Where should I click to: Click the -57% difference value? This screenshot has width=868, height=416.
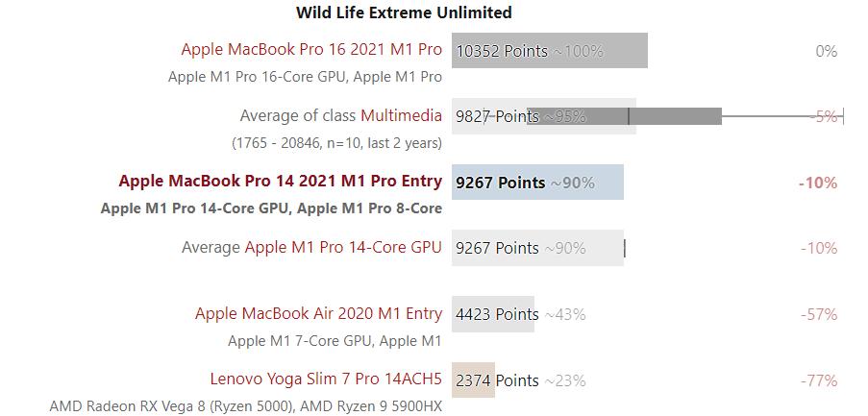click(819, 314)
